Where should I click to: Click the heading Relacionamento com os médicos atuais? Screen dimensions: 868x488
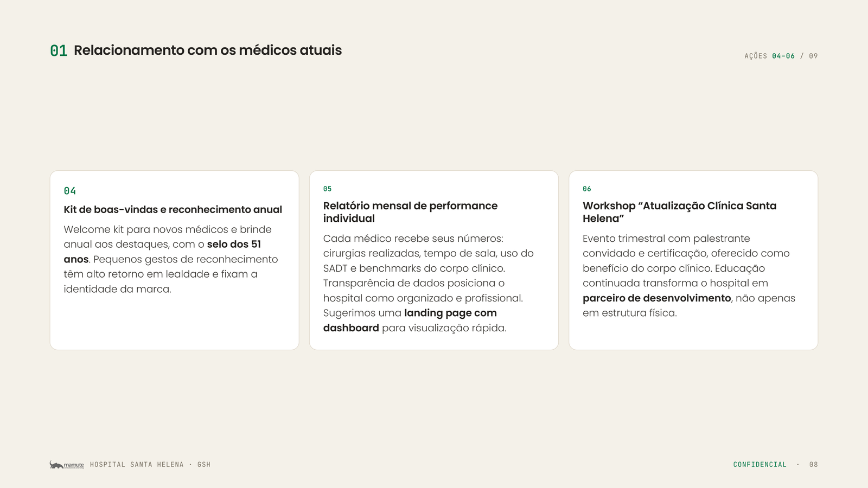pyautogui.click(x=208, y=50)
